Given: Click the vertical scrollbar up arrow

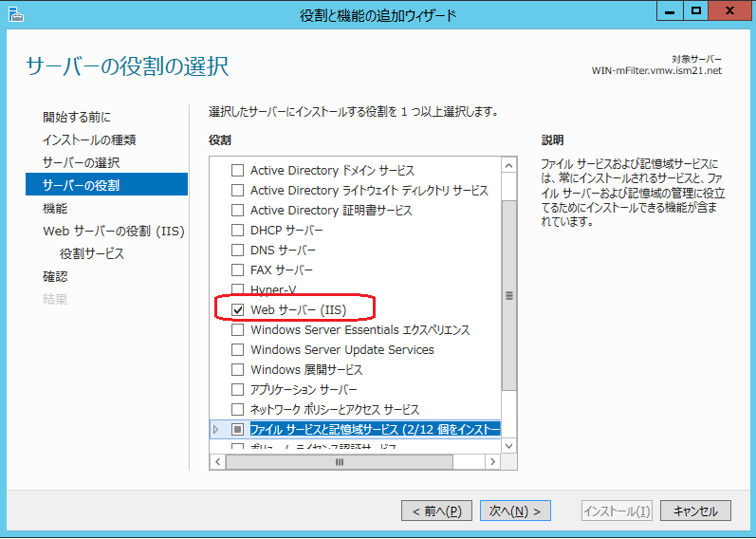Looking at the screenshot, I should pos(509,167).
